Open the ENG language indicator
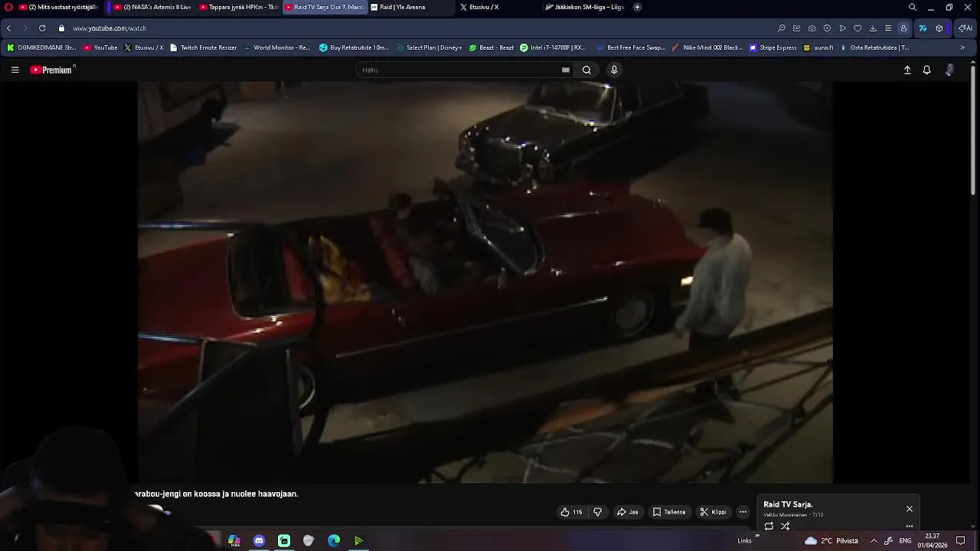 [x=905, y=541]
